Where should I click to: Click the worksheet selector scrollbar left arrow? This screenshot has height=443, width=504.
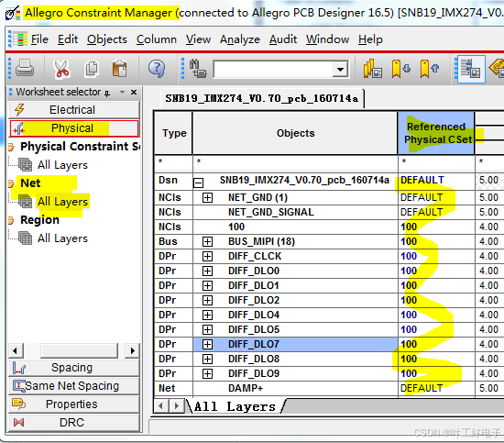click(15, 350)
